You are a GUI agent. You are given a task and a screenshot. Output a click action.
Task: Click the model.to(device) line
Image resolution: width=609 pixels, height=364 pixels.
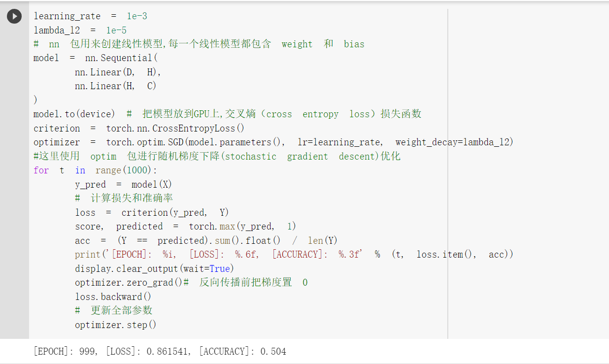pyautogui.click(x=227, y=114)
